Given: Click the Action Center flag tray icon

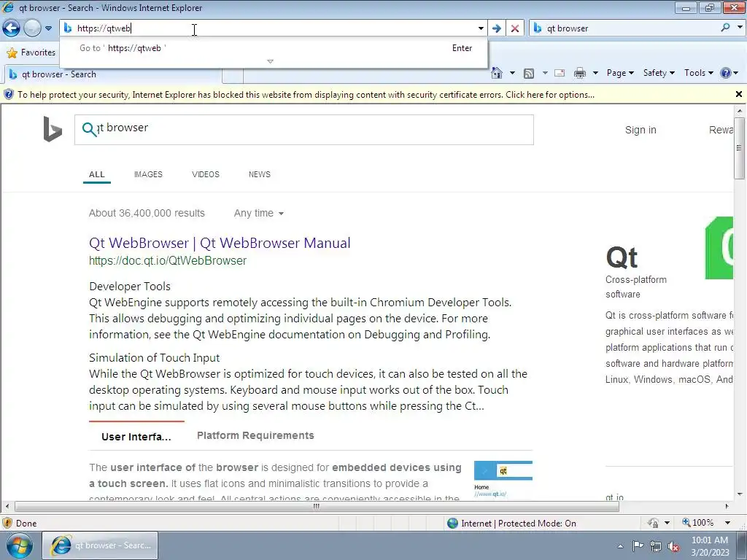Looking at the screenshot, I should (638, 545).
